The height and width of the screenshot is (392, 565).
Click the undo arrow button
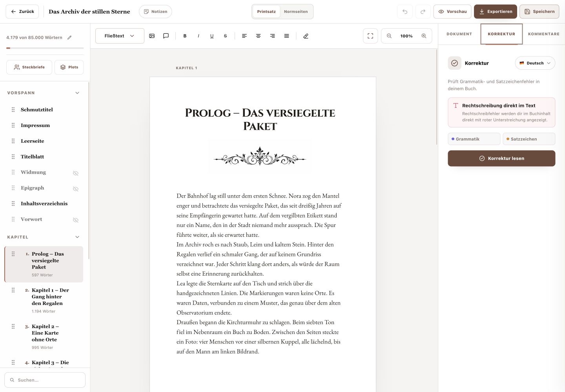pyautogui.click(x=405, y=11)
